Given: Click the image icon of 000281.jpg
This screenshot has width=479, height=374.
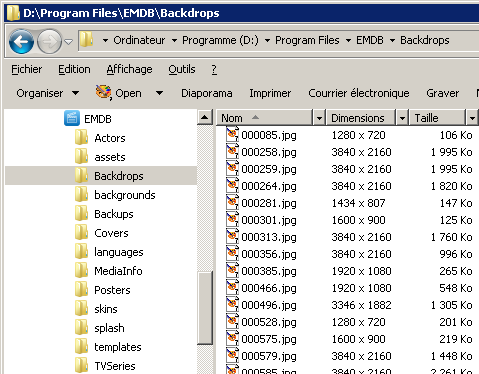Looking at the screenshot, I should (232, 203).
